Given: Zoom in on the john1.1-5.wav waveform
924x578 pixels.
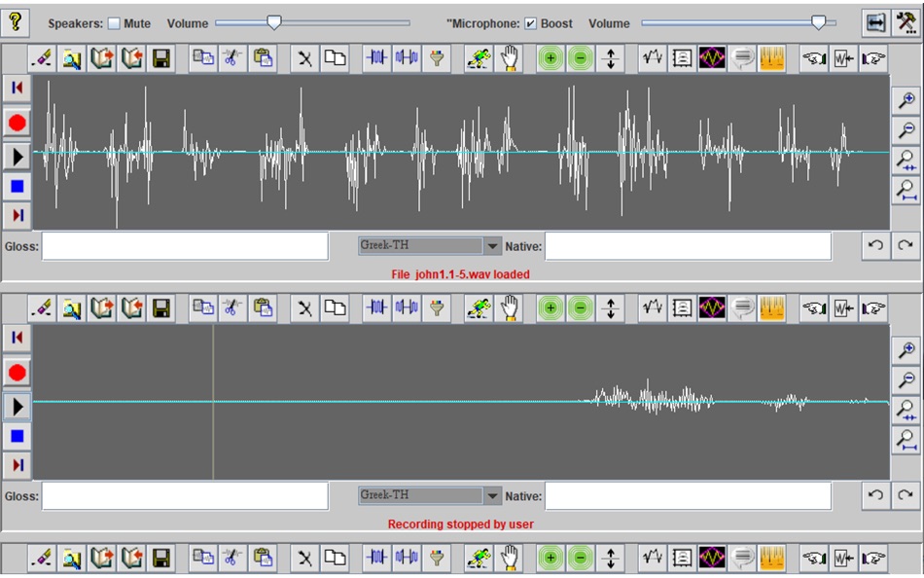Looking at the screenshot, I should point(906,100).
